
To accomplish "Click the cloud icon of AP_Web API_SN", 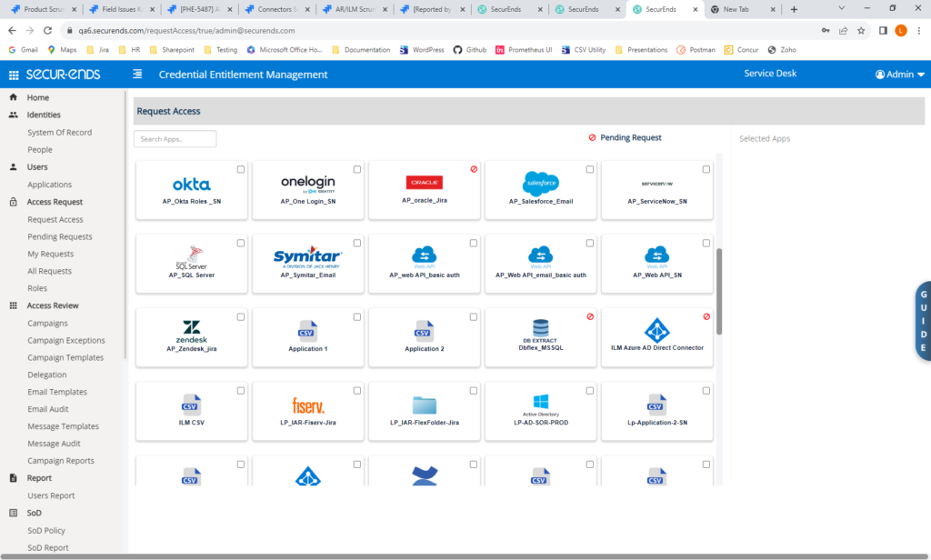I will pos(656,255).
